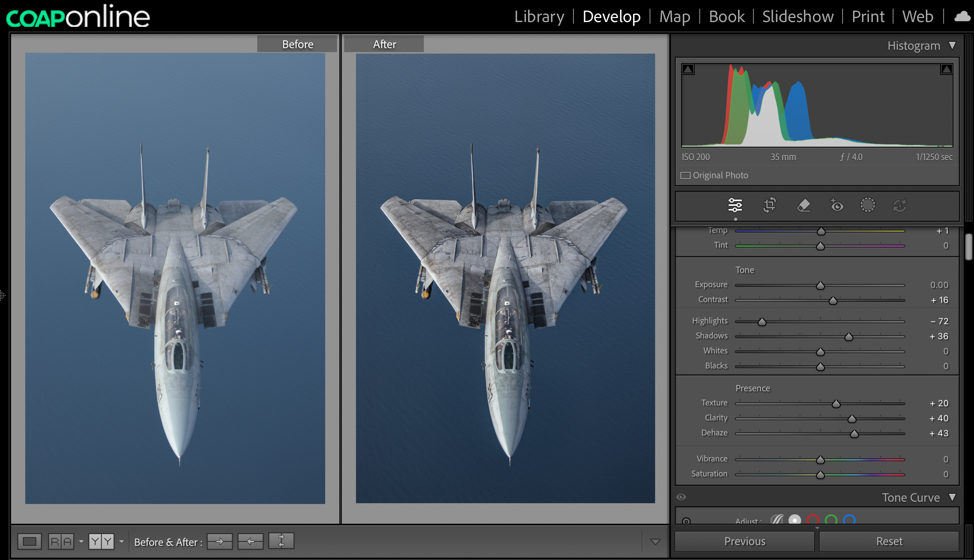Viewport: 974px width, 560px height.
Task: Open the Masking tool
Action: (867, 205)
